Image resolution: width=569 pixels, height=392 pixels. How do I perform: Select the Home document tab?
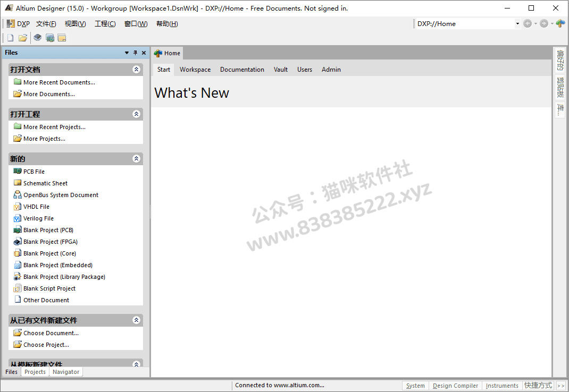pos(168,53)
